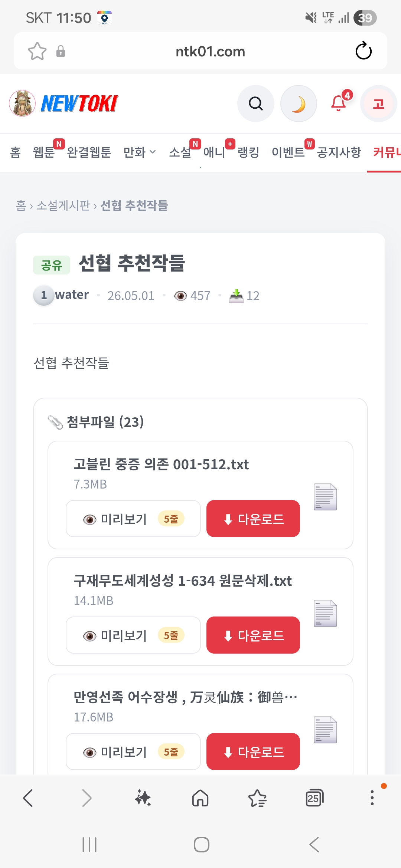Open the browser three-dot menu
Screen dimensions: 401x868
[x=372, y=798]
